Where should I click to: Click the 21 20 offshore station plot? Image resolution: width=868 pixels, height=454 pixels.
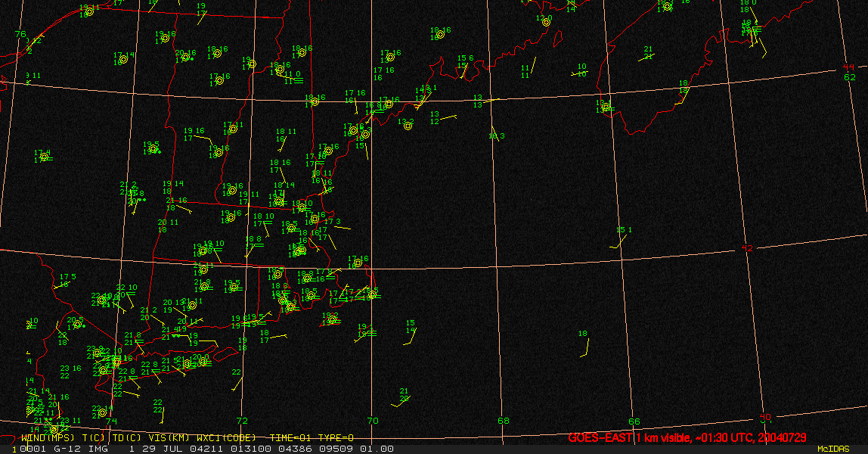click(x=402, y=397)
